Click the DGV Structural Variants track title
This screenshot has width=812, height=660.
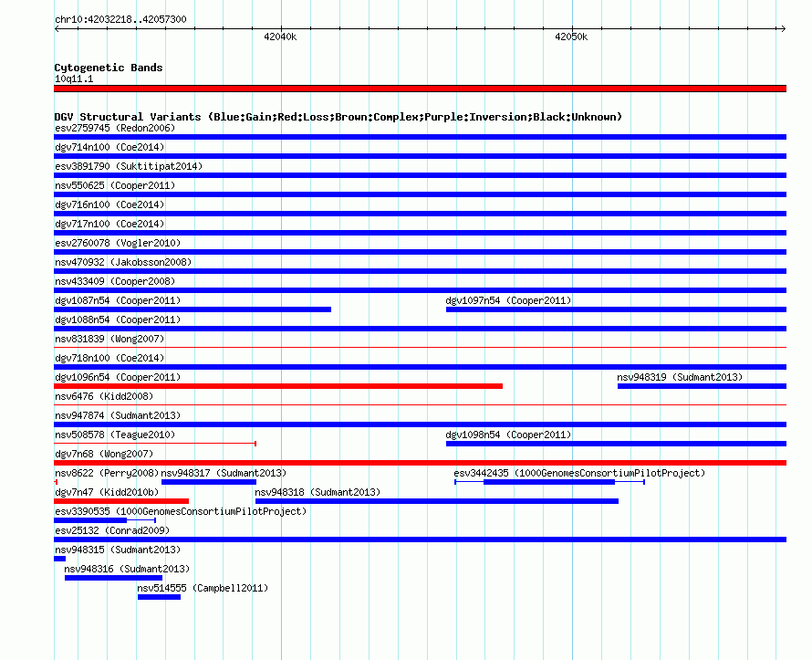[338, 117]
